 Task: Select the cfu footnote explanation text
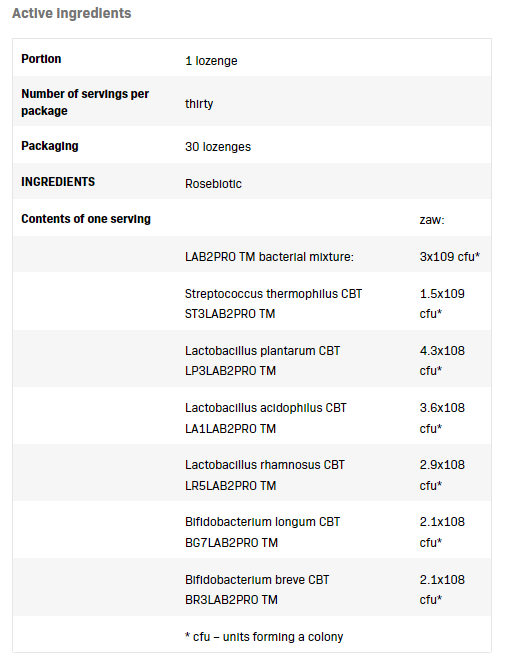coord(264,637)
